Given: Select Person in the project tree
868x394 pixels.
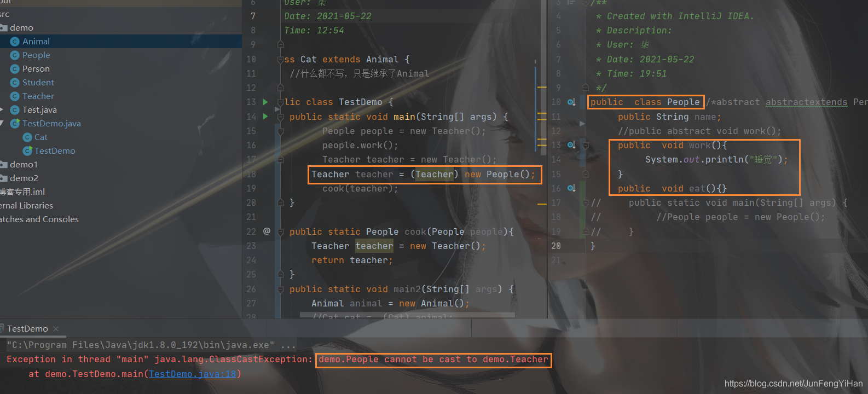Looking at the screenshot, I should (36, 69).
